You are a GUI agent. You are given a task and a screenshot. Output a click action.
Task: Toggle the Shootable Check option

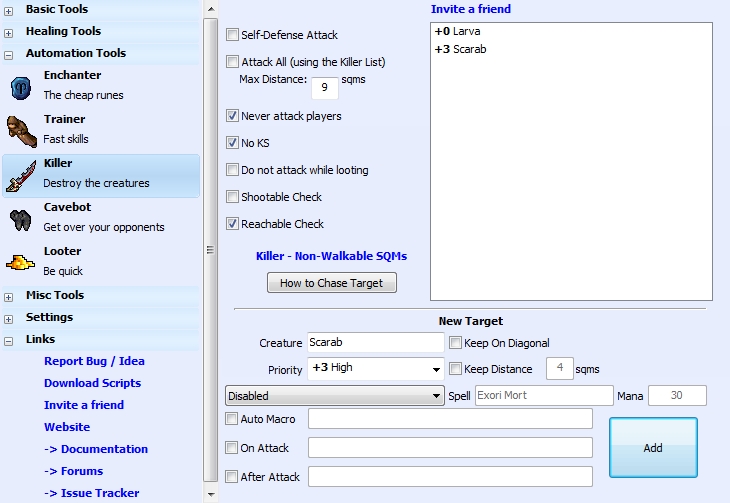pyautogui.click(x=233, y=197)
